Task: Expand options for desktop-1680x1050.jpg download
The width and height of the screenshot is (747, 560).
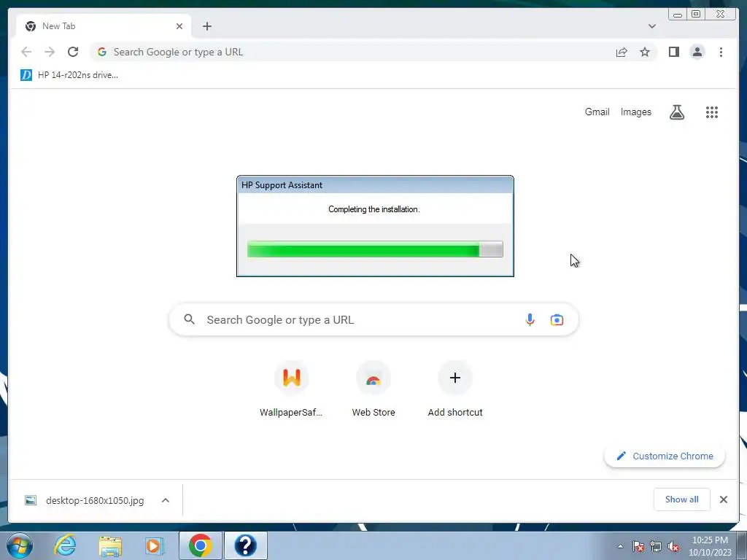Action: (x=166, y=500)
